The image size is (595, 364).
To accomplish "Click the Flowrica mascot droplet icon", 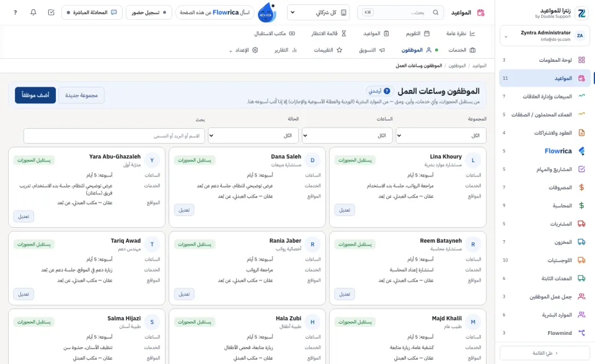I will 267,13.
